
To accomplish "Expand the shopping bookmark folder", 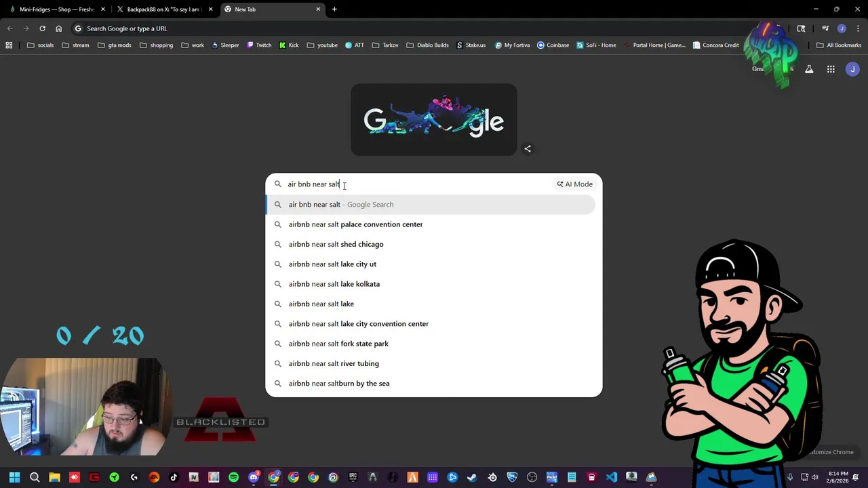I will tap(156, 45).
